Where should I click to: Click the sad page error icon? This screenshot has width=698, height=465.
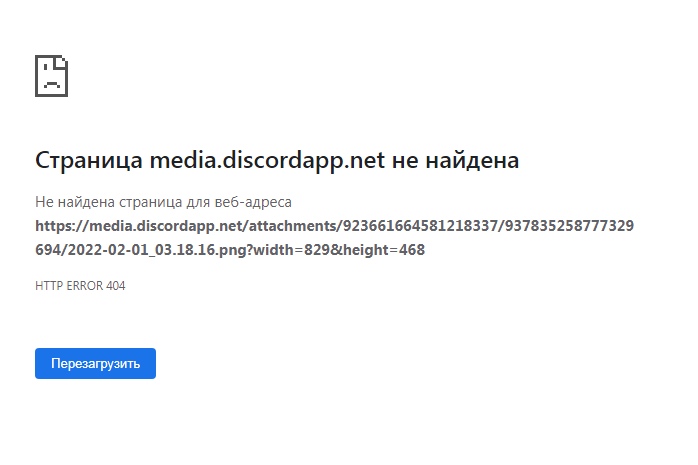point(51,75)
